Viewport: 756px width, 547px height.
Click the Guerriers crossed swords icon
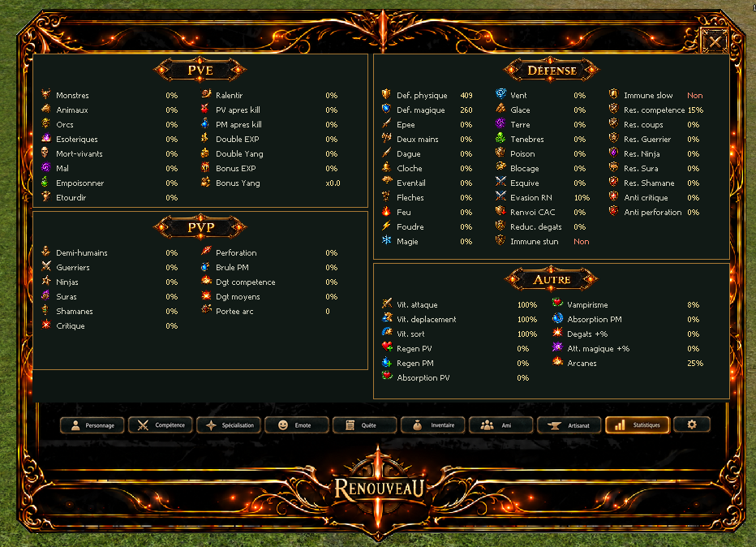[x=45, y=266]
